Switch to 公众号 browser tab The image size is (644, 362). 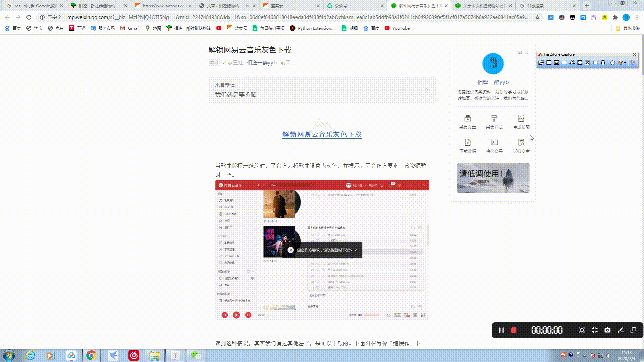coord(355,6)
